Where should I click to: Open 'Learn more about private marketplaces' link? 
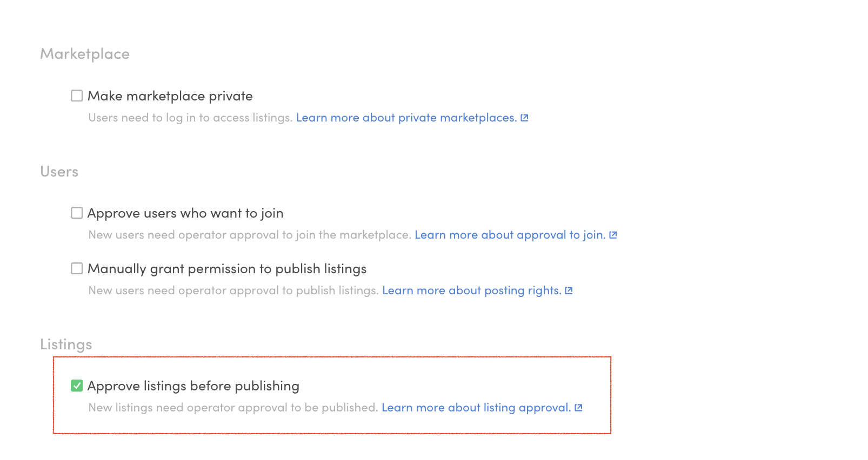point(406,118)
